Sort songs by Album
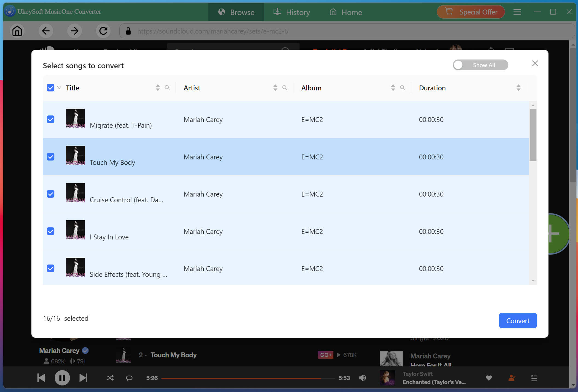The image size is (578, 392). (393, 88)
